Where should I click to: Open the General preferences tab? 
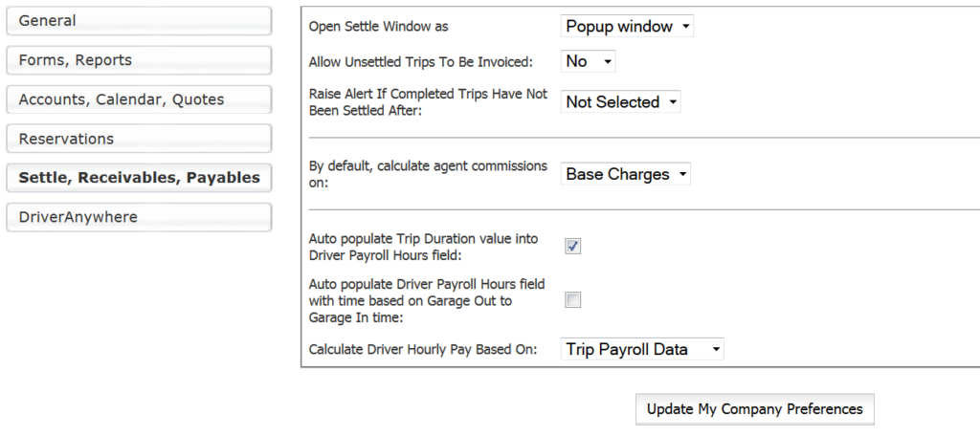tap(139, 21)
